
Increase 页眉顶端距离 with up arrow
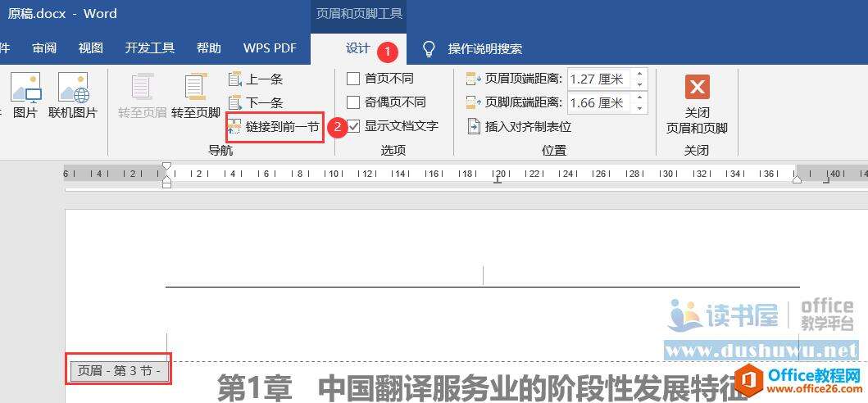[x=640, y=74]
